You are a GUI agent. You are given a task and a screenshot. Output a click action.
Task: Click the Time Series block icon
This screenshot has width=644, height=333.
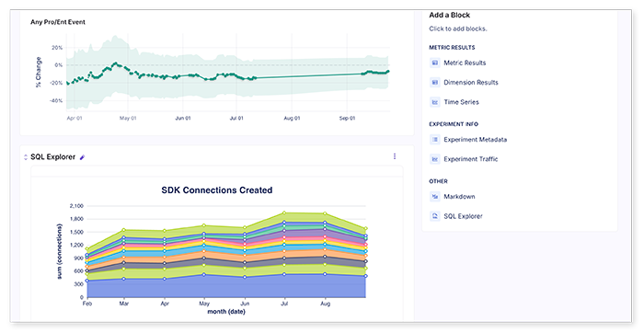pyautogui.click(x=435, y=102)
